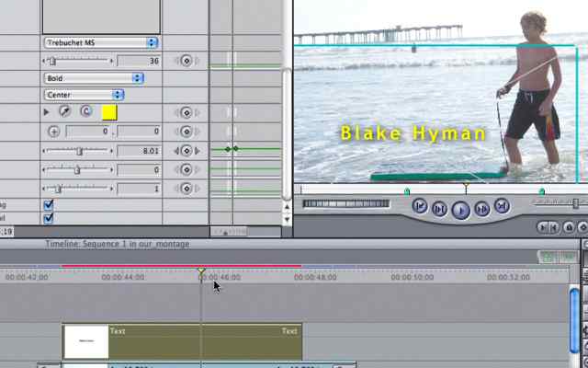The width and height of the screenshot is (588, 368).
Task: Open the Bold style dropdown
Action: (94, 78)
